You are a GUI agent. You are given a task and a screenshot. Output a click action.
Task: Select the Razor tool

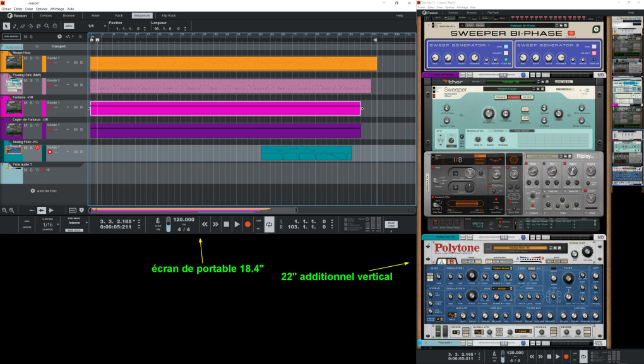point(31,26)
